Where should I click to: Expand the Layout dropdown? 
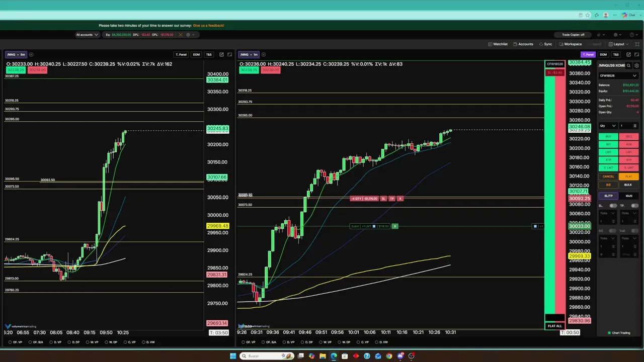tap(618, 44)
